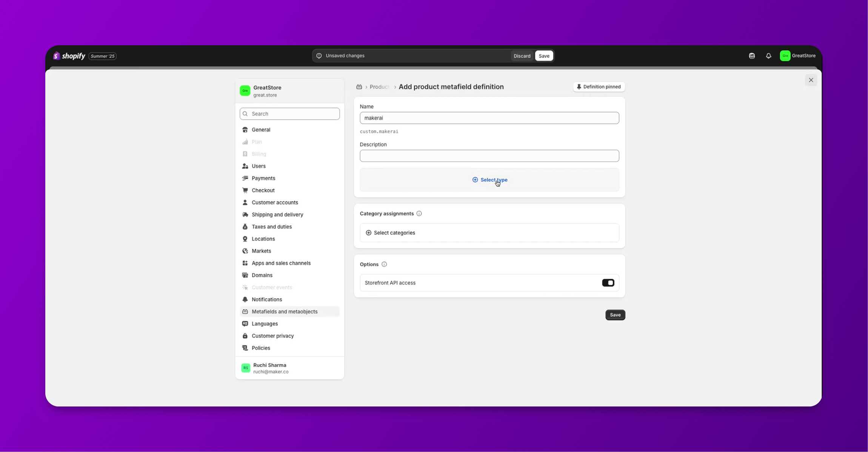Image resolution: width=868 pixels, height=452 pixels.
Task: Click info icon next to Category assignments
Action: tap(419, 213)
